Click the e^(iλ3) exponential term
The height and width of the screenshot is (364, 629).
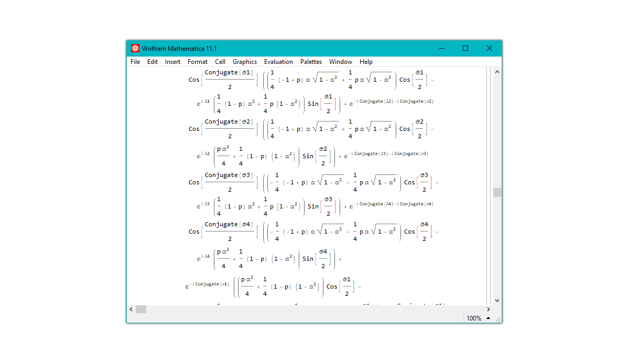(203, 205)
